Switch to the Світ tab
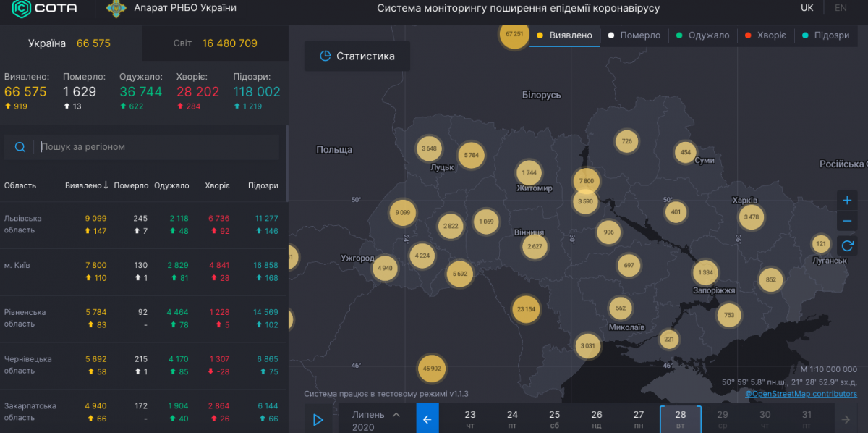Viewport: 868px width, 433px height. tap(215, 43)
